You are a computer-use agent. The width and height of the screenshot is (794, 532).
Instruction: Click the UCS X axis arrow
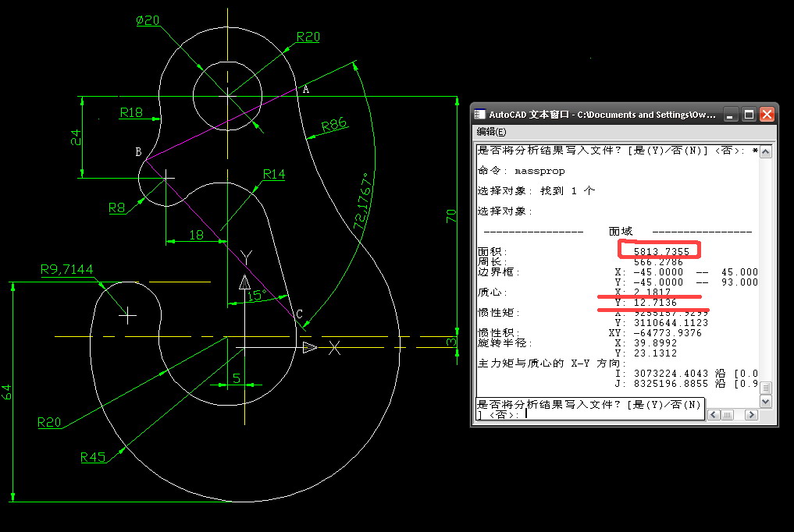(309, 347)
